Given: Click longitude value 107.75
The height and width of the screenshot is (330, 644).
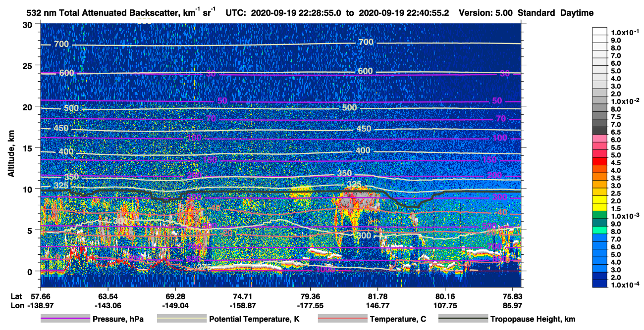Looking at the screenshot, I should tap(445, 306).
